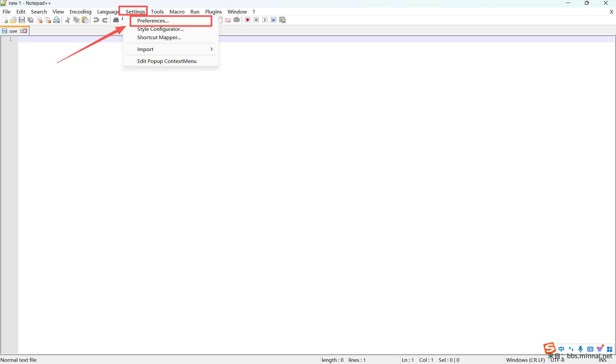Click the Play macro toolbar icon
The width and height of the screenshot is (616, 364).
(265, 20)
